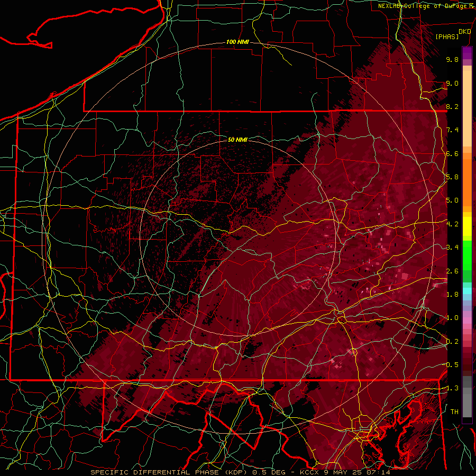The width and height of the screenshot is (476, 476).
Task: Pick the yellow band of the color bar
Action: coord(467,226)
